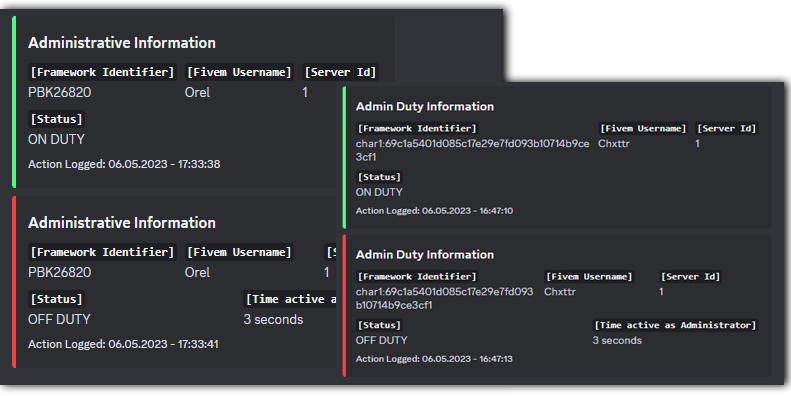
Task: Click Chxttr username in the 16:47:13 embed
Action: coord(559,292)
